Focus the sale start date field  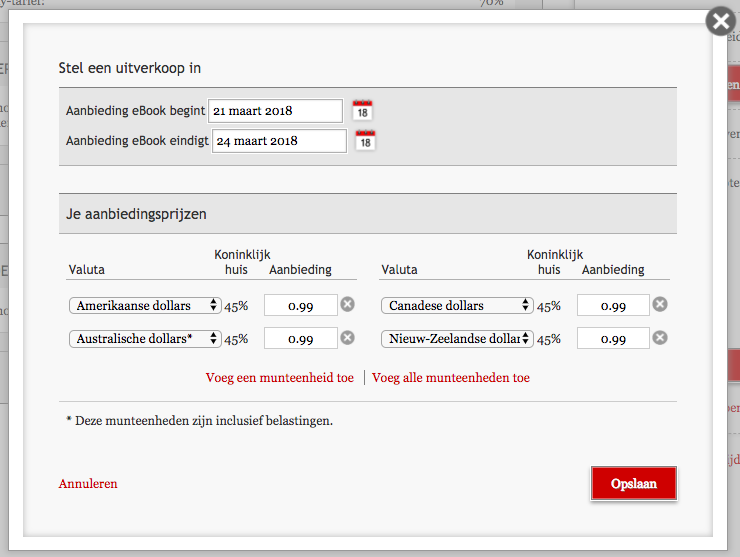click(275, 111)
